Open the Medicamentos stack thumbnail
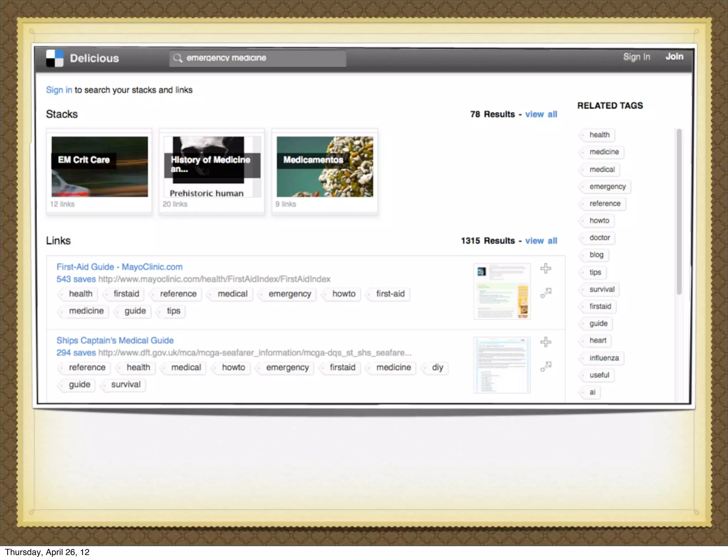 [325, 167]
